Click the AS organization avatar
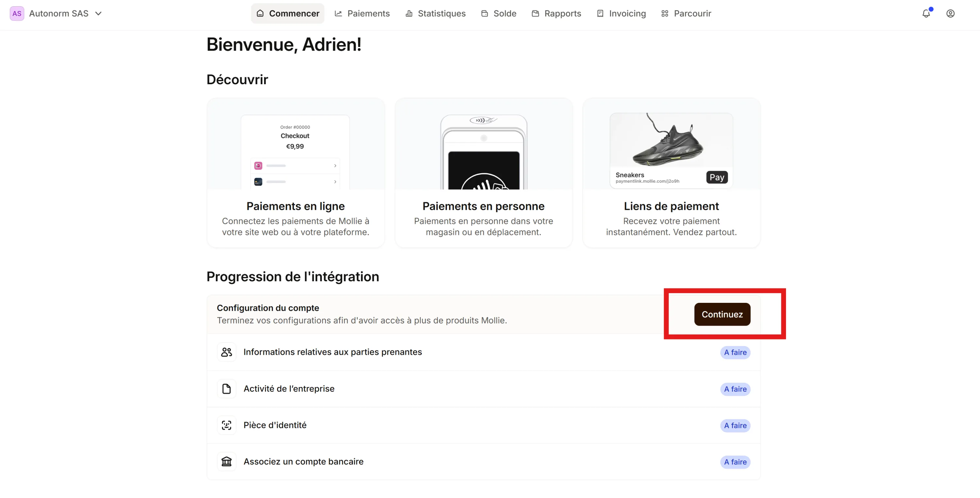Image resolution: width=980 pixels, height=498 pixels. click(17, 14)
